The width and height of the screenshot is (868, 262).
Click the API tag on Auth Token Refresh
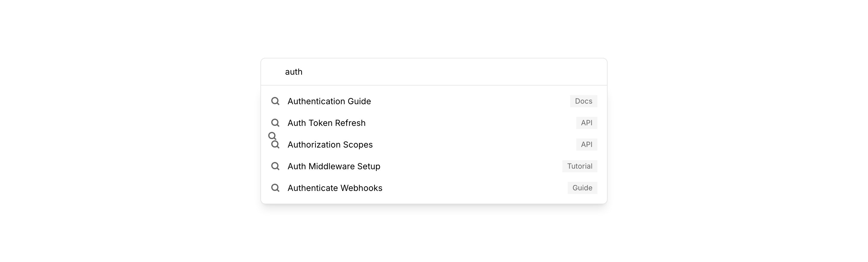pyautogui.click(x=586, y=123)
